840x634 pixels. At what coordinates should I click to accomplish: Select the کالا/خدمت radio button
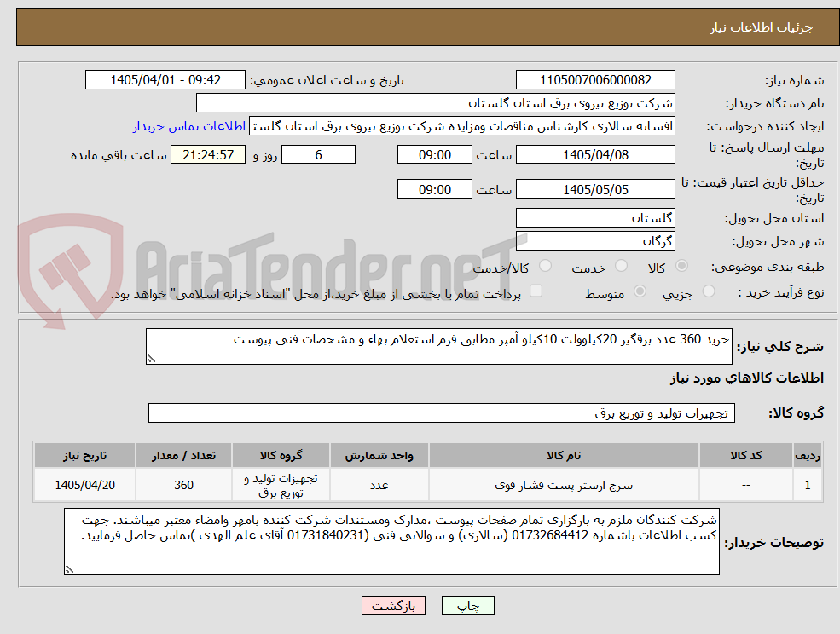tap(545, 266)
